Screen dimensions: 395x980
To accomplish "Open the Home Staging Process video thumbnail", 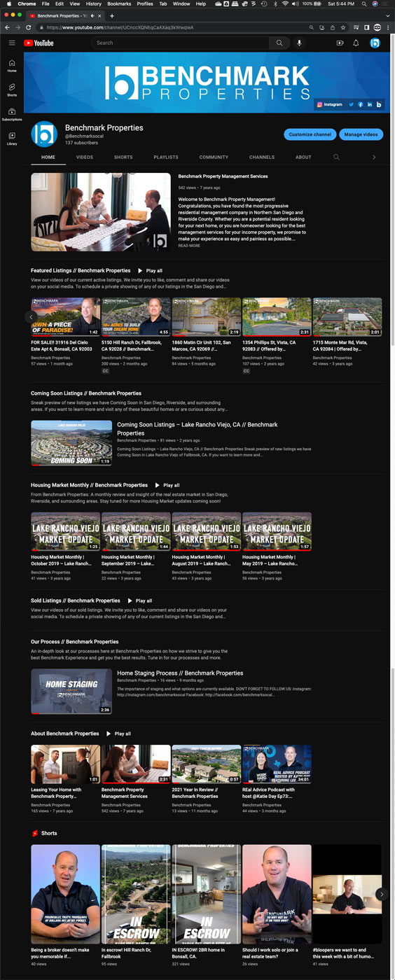I will tap(71, 691).
